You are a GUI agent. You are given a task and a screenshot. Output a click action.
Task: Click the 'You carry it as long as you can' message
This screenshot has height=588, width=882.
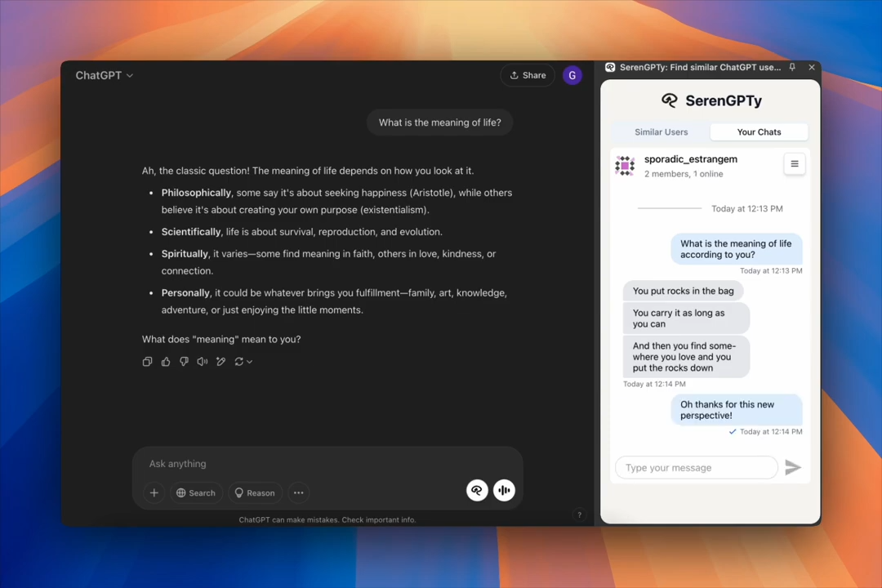coord(686,318)
